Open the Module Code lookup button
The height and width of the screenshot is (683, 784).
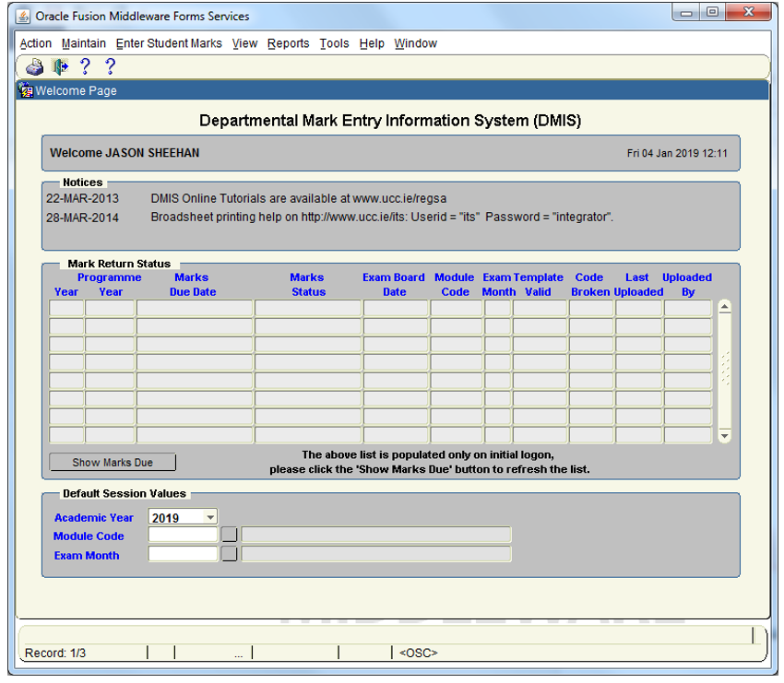coord(229,536)
